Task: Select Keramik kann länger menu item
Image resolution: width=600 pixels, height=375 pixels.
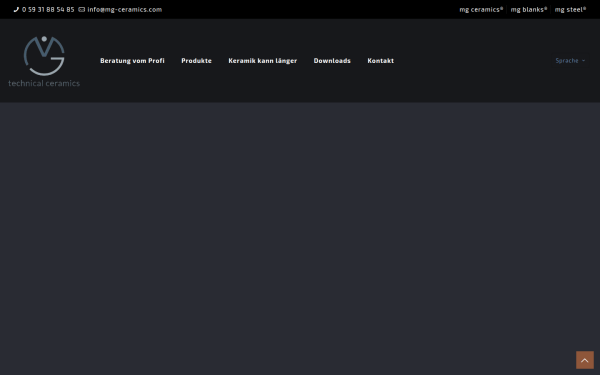Action: [262, 60]
